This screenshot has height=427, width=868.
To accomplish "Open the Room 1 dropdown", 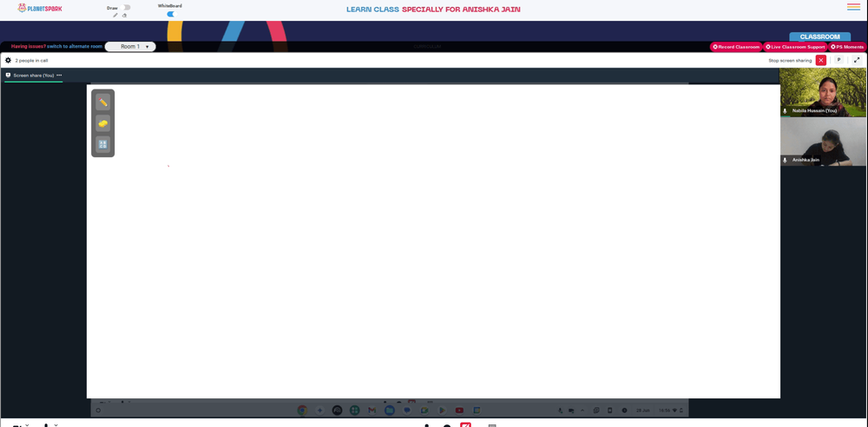I will [x=130, y=47].
